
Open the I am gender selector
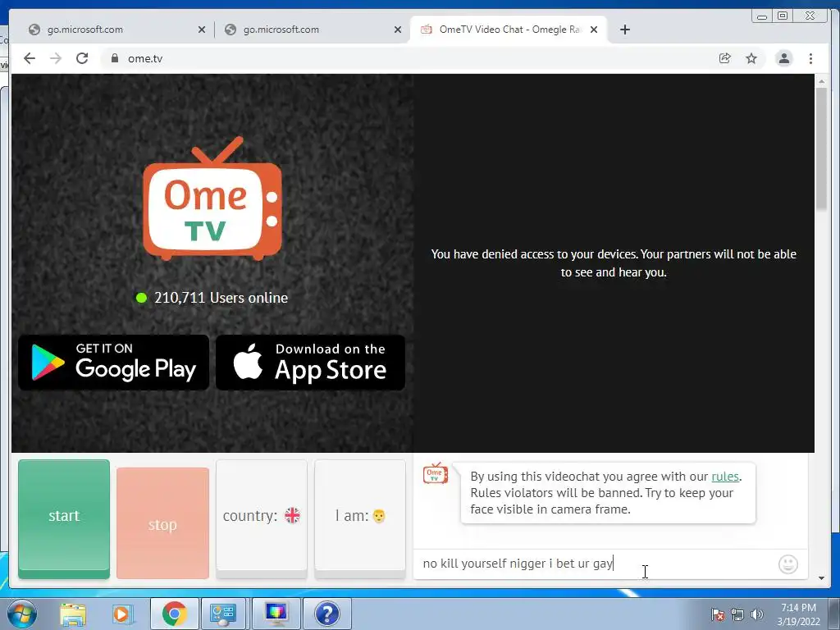[360, 518]
